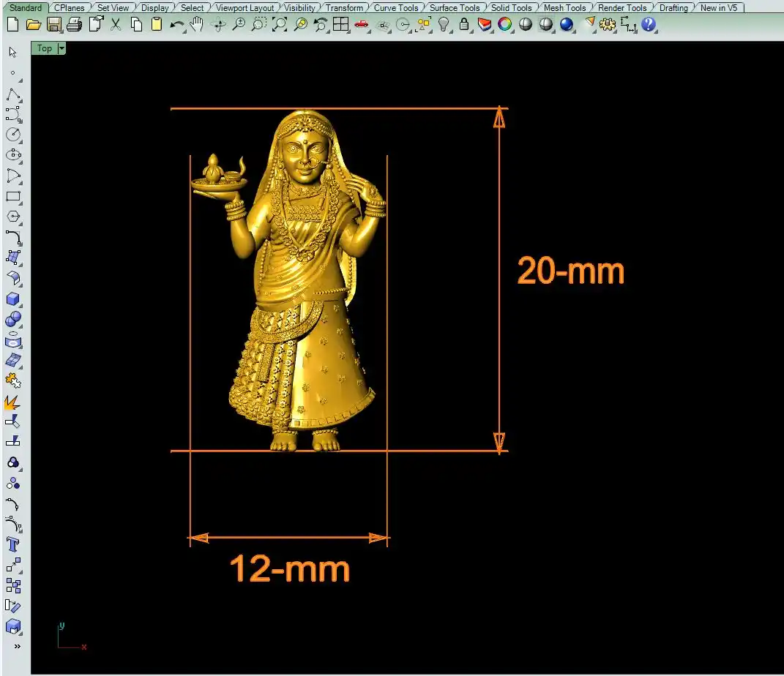Open the Options gear icon
The width and height of the screenshot is (784, 676).
[x=607, y=24]
